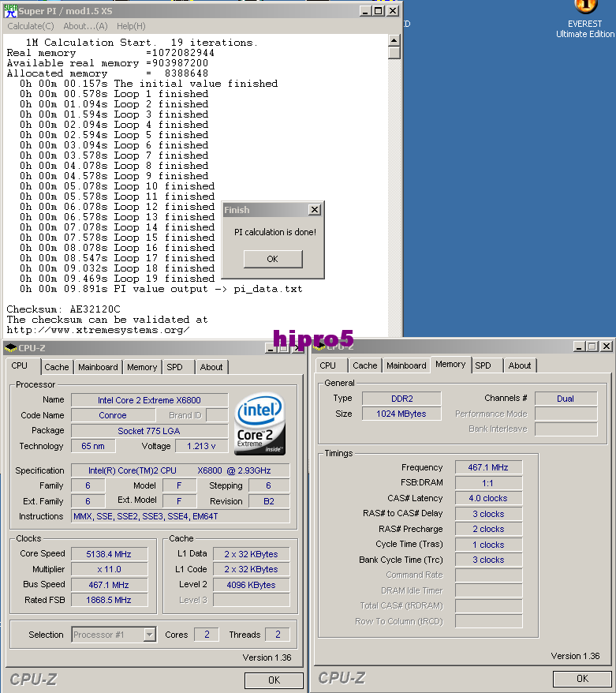Click the Package value Socket 775 LGA

coord(149,431)
